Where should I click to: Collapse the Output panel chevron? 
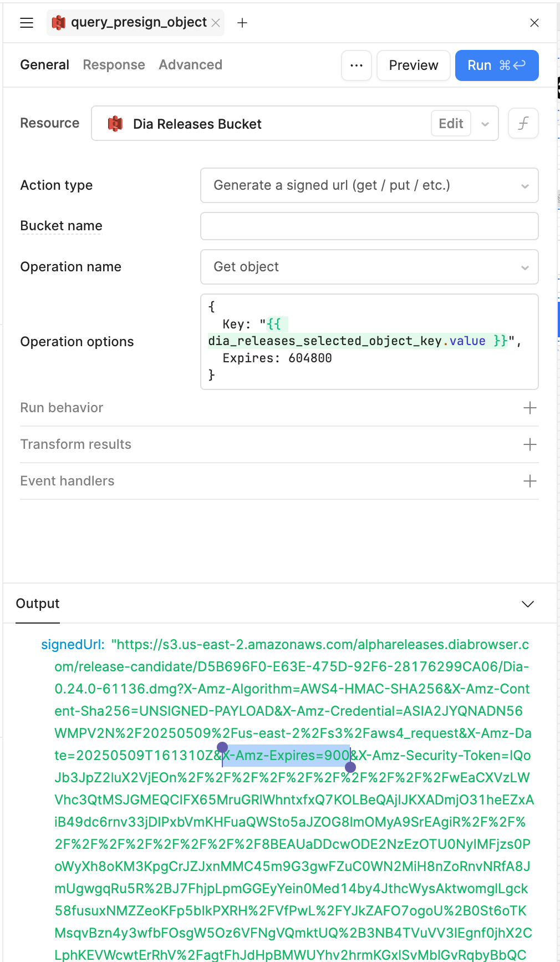point(528,604)
